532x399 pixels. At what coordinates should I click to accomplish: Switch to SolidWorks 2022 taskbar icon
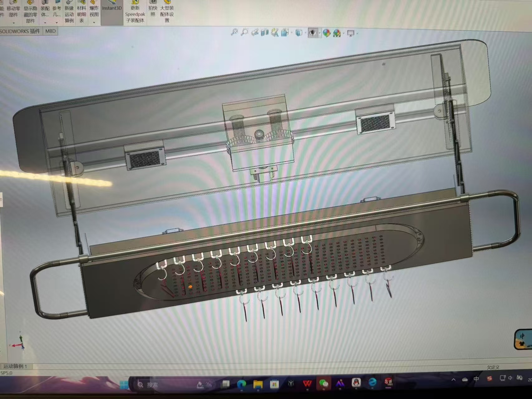pyautogui.click(x=388, y=382)
